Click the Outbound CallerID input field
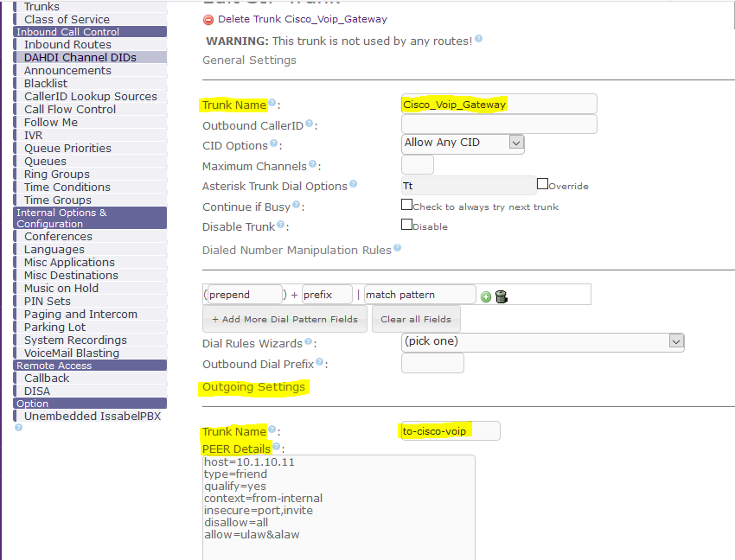 (x=499, y=124)
